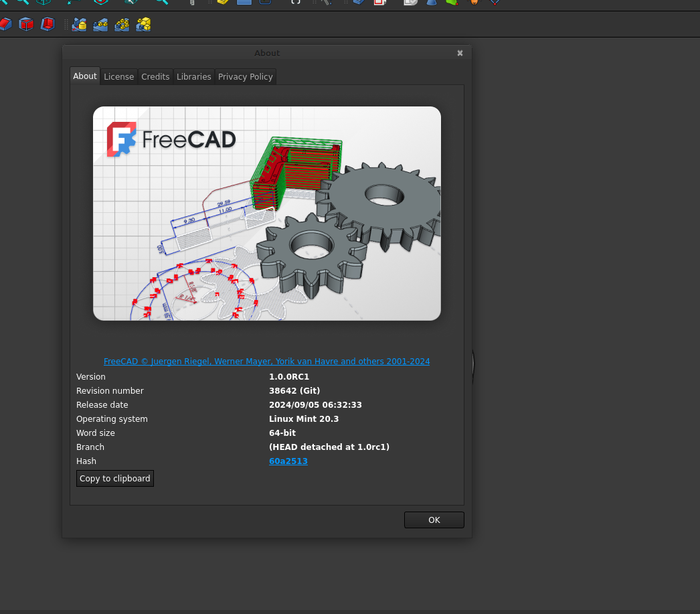The width and height of the screenshot is (700, 614).
Task: Confirm the About dialog with OK
Action: (x=434, y=520)
